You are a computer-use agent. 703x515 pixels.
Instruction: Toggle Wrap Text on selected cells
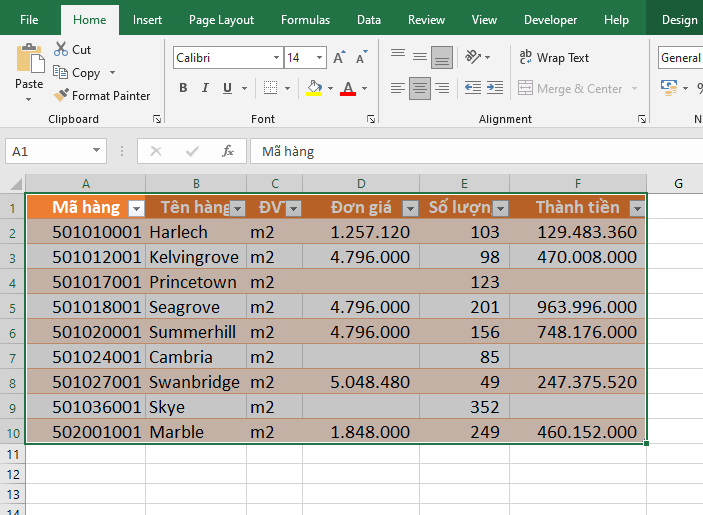(x=553, y=58)
